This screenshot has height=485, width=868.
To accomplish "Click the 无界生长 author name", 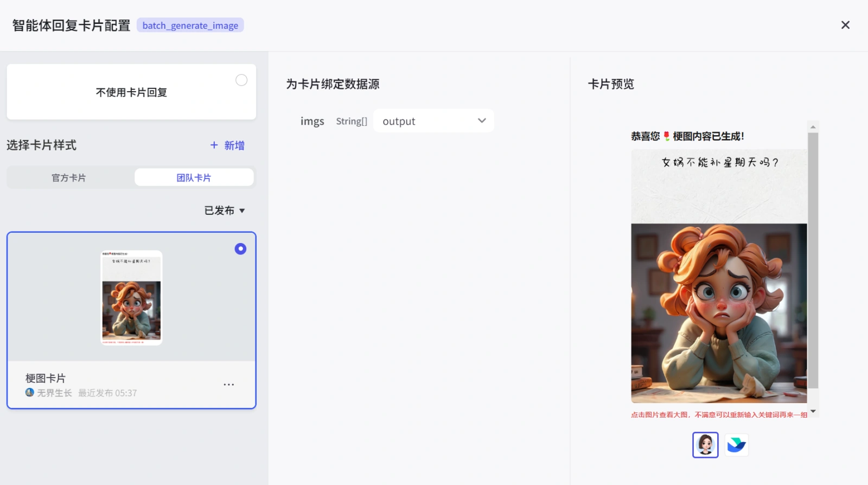I will (54, 393).
